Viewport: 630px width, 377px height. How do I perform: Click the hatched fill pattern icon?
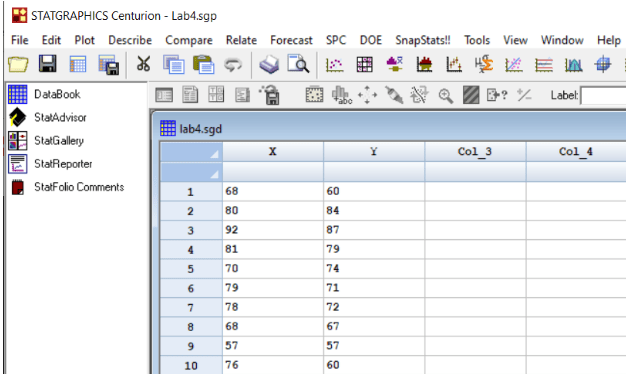pos(471,96)
